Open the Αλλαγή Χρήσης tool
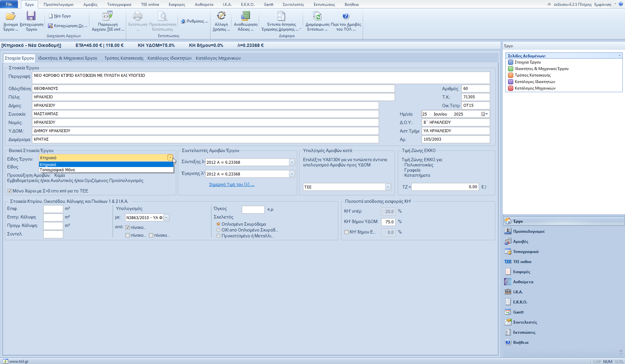This screenshot has height=364, width=625. (x=221, y=16)
